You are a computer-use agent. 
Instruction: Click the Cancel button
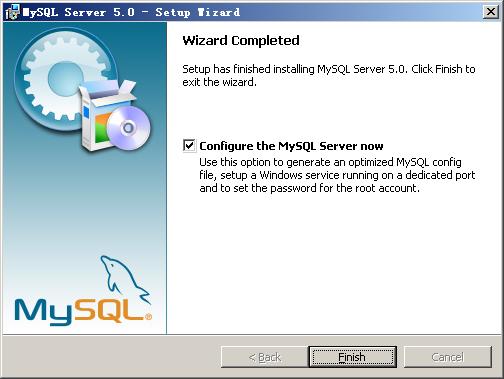tap(448, 357)
